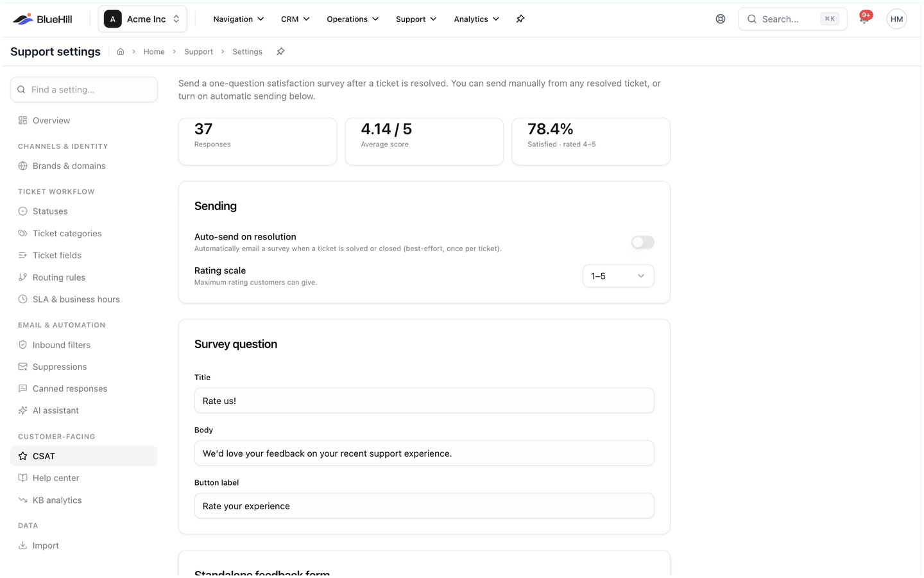Image resolution: width=924 pixels, height=578 pixels.
Task: Click the 78.4% Satisfied stat card
Action: pyautogui.click(x=591, y=141)
